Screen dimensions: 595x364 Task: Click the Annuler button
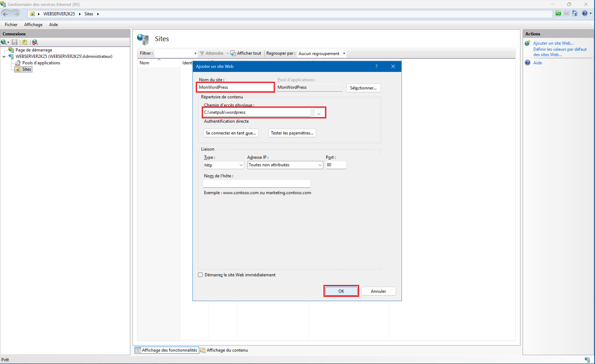378,291
